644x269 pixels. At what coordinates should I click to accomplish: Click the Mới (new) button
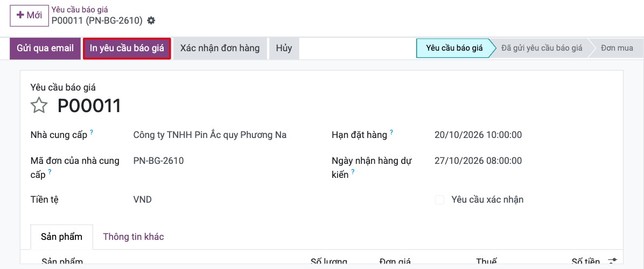(x=30, y=16)
